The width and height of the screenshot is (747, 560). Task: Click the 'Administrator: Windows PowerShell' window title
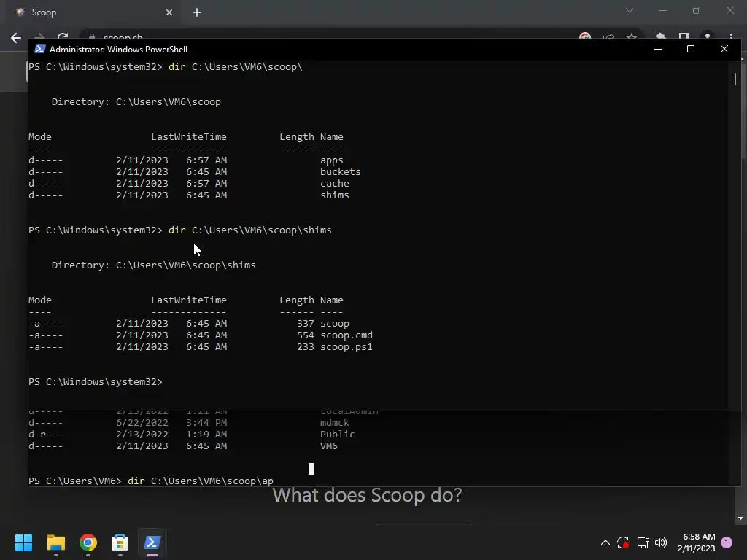coord(118,50)
